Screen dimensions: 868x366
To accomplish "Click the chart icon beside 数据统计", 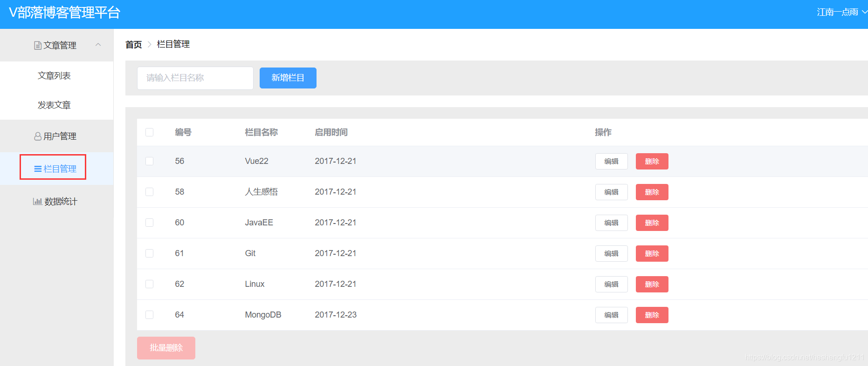I will click(38, 202).
